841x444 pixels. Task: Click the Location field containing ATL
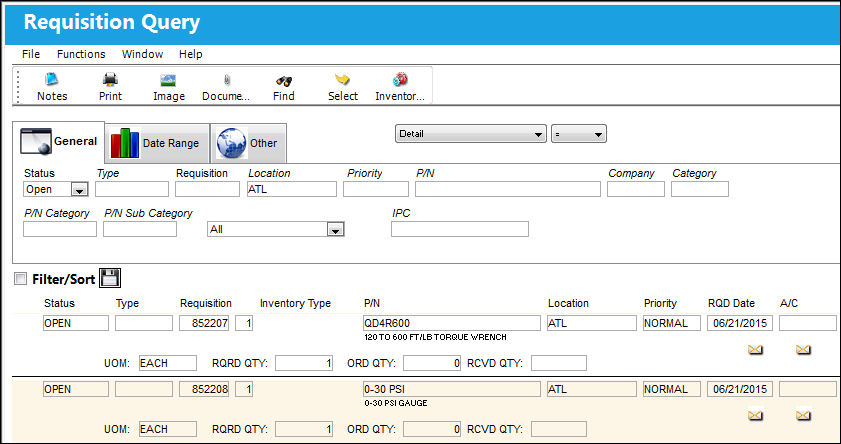(292, 189)
